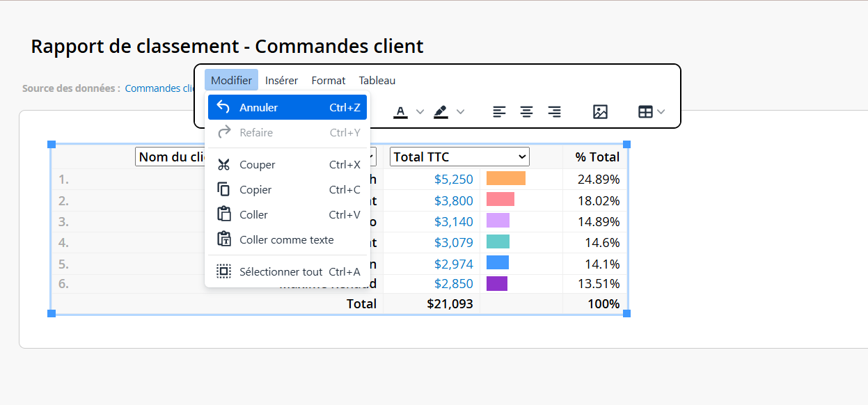Click rank number 2. in table

pos(63,200)
